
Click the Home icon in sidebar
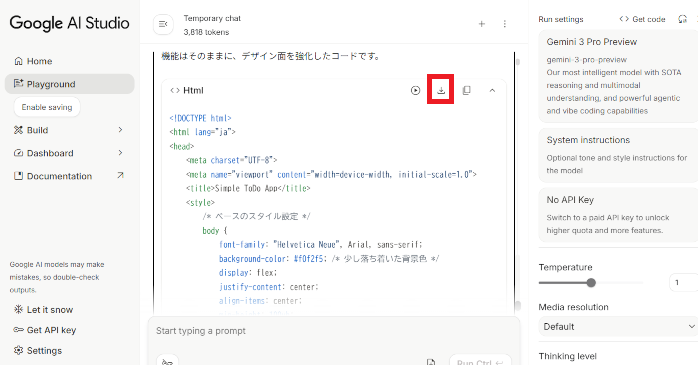18,61
